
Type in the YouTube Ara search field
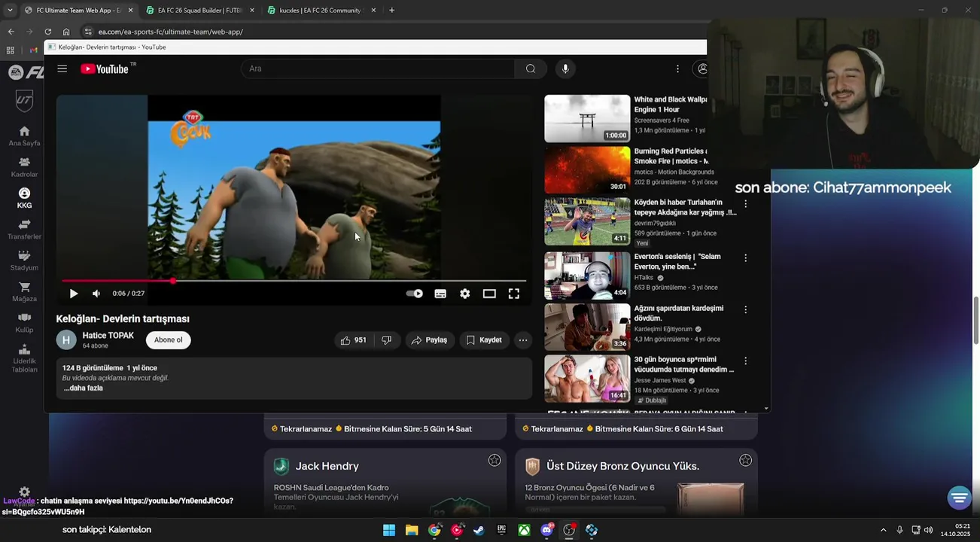click(378, 69)
